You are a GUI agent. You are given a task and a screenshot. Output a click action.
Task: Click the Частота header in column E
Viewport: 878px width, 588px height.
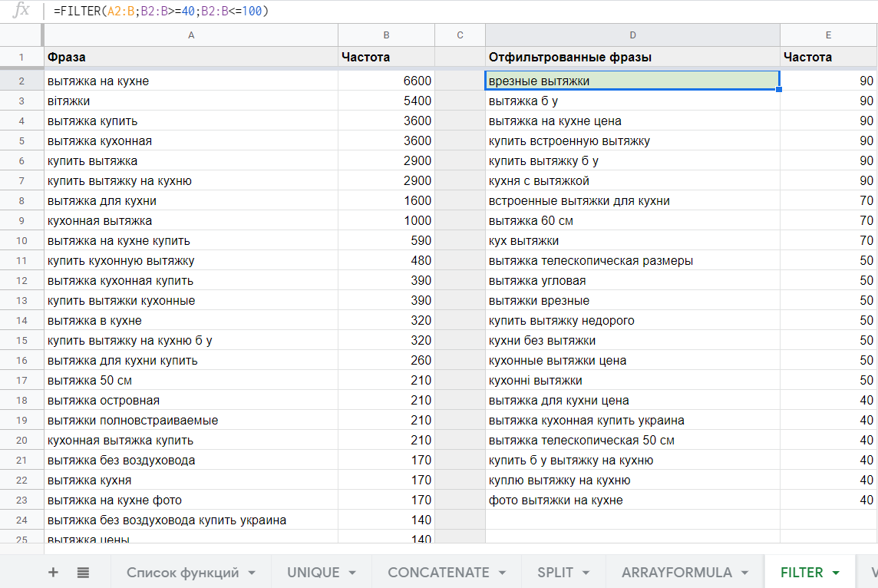(829, 57)
